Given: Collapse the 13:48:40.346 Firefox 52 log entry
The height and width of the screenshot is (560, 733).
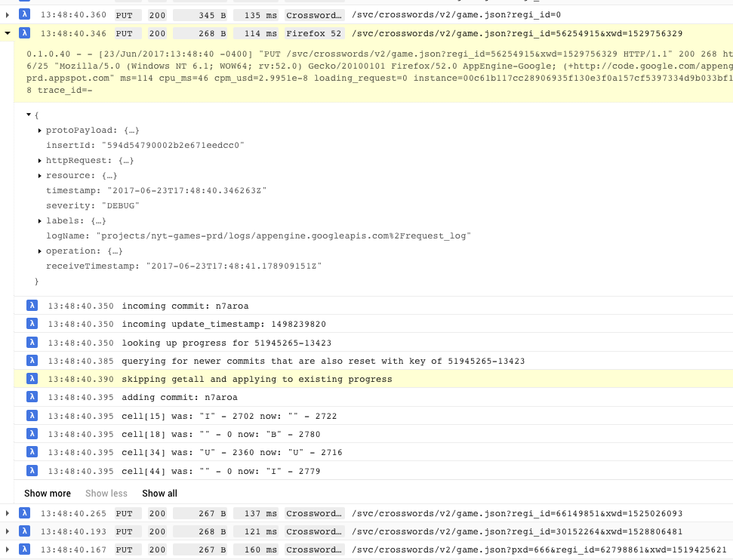Looking at the screenshot, I should pyautogui.click(x=8, y=33).
